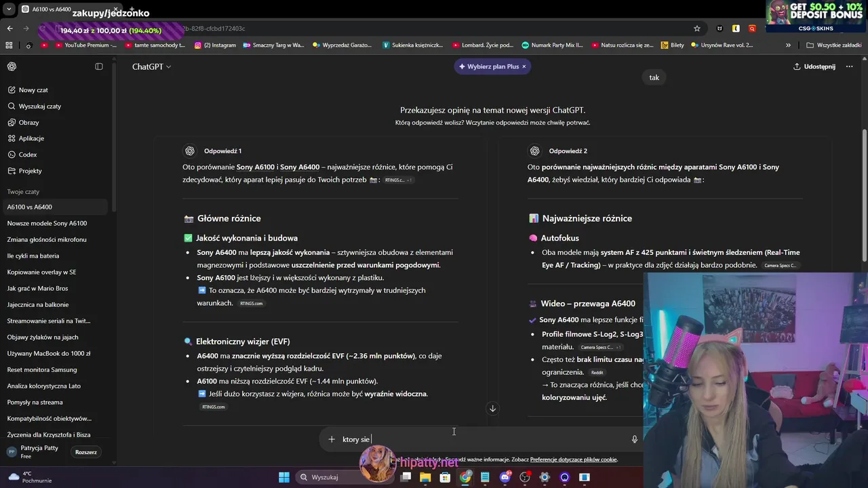Click the microphone dictation icon
The width and height of the screenshot is (868, 488).
tap(635, 439)
